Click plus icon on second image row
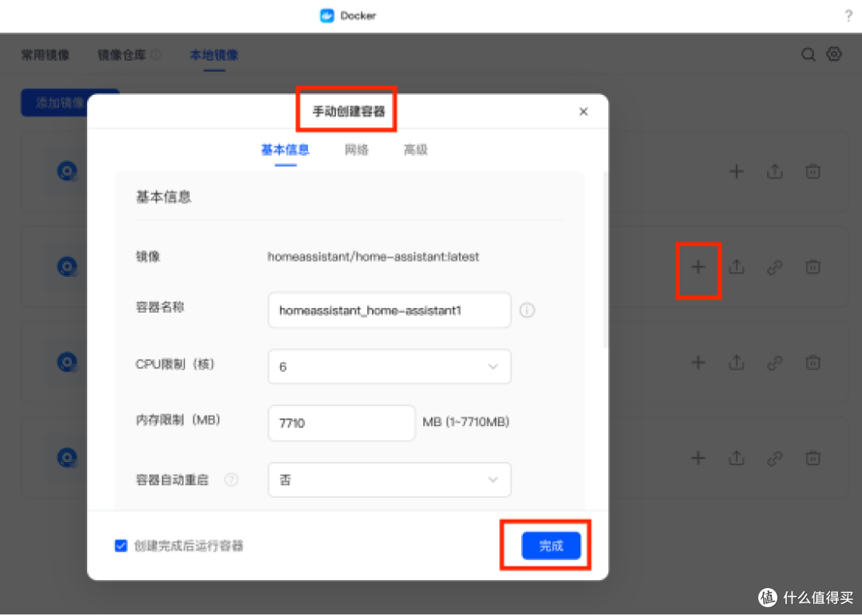Viewport: 862px width, 616px height. coord(698,267)
